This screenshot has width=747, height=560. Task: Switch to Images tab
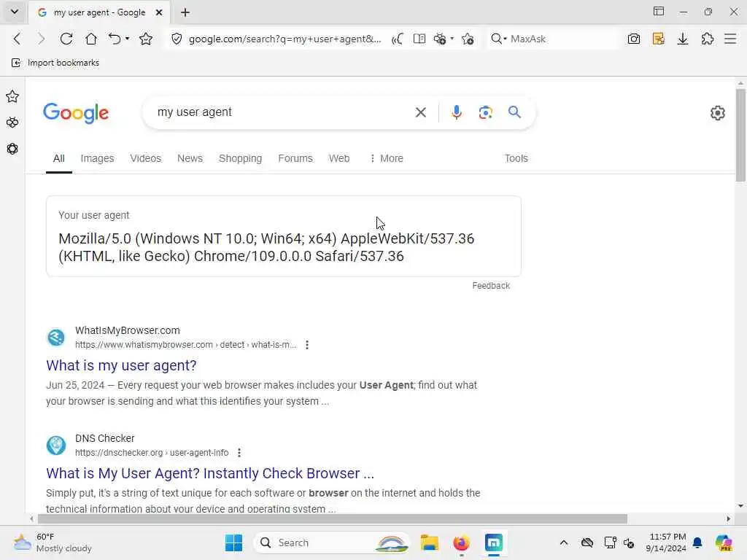97,158
